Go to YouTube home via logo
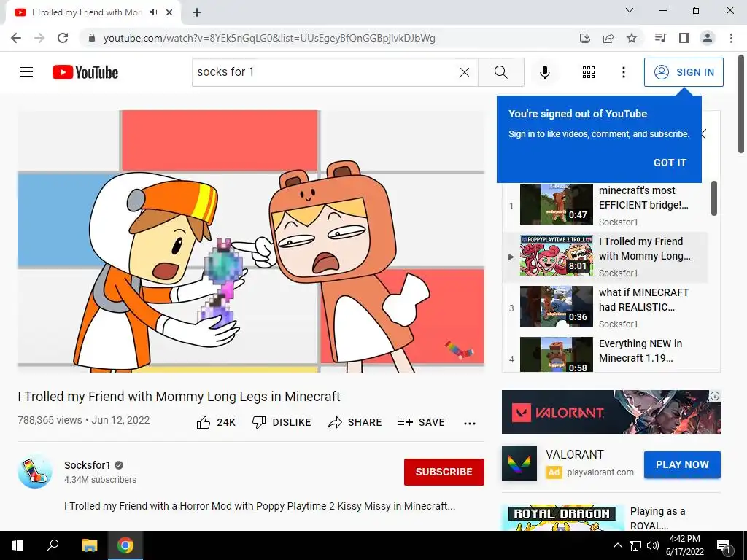This screenshot has height=560, width=747. point(85,72)
